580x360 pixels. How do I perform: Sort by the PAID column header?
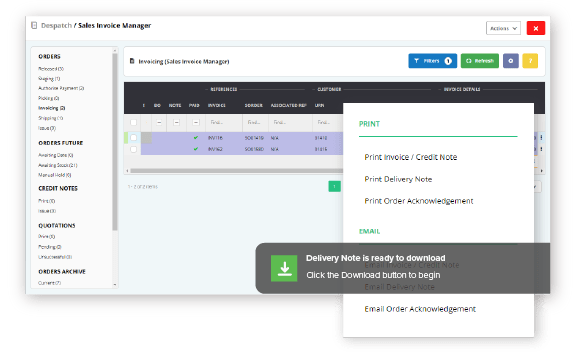tap(194, 105)
